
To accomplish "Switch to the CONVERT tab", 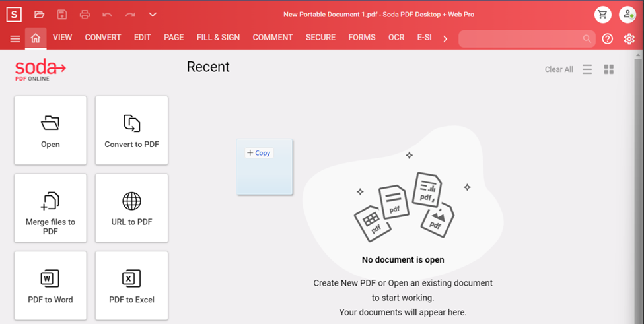I will coord(102,38).
